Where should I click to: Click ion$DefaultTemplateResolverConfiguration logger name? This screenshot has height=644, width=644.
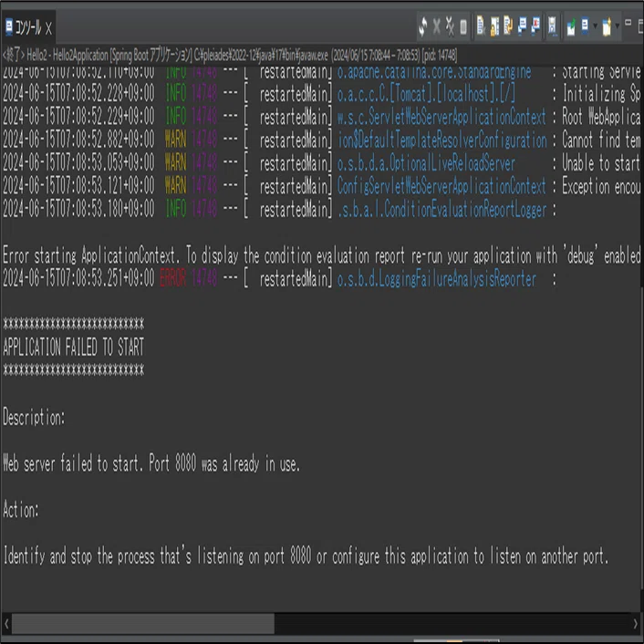[441, 140]
